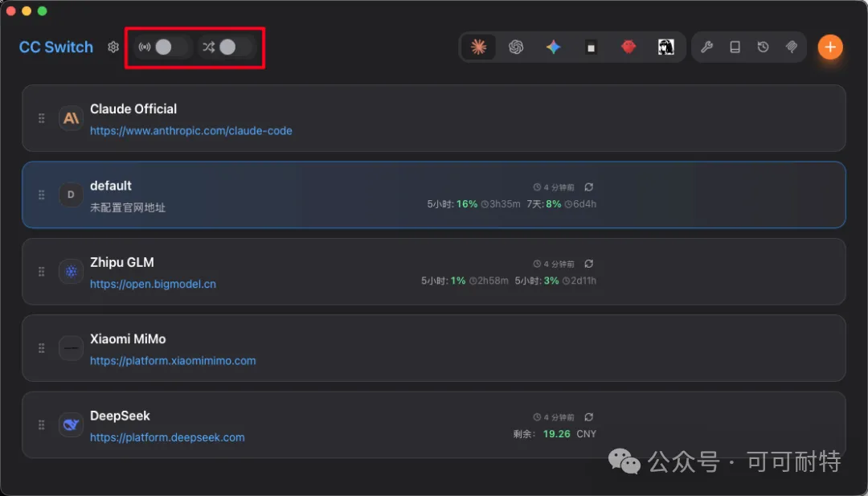Screen dimensions: 868x496
Task: Open the history clock icon
Action: pyautogui.click(x=763, y=47)
